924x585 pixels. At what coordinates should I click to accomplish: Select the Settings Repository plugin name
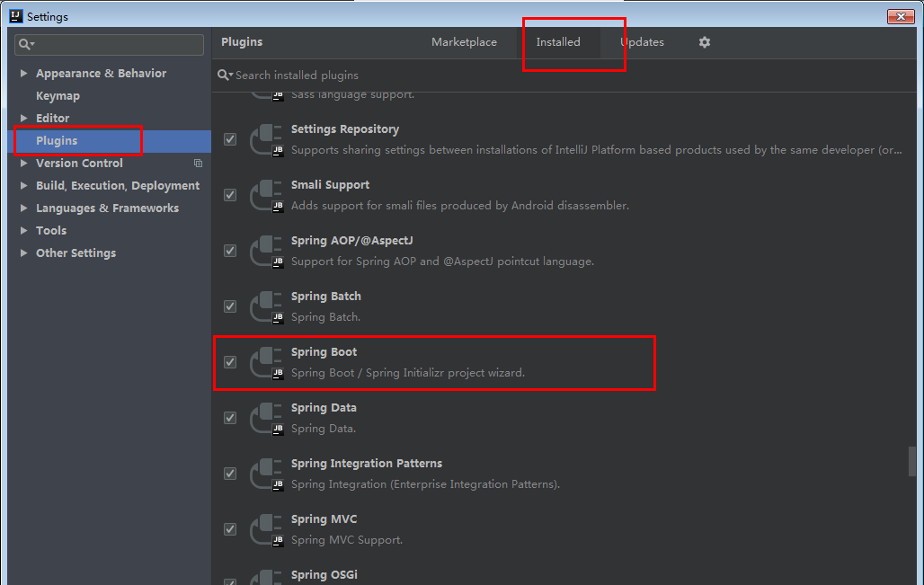point(345,129)
